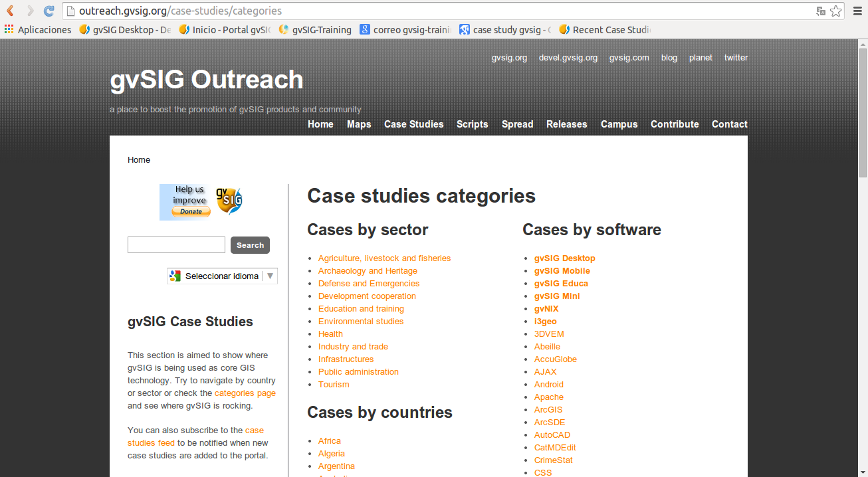Image resolution: width=868 pixels, height=477 pixels.
Task: Click the site search text field
Action: coord(176,245)
